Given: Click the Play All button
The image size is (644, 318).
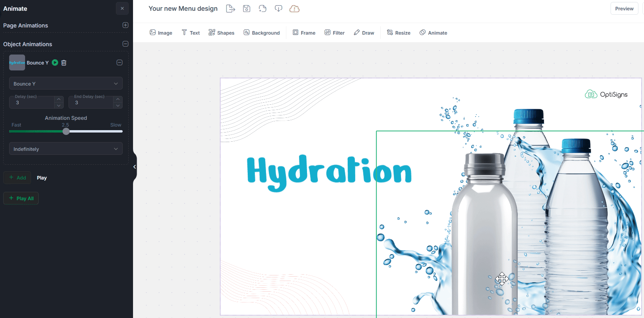Looking at the screenshot, I should (21, 198).
